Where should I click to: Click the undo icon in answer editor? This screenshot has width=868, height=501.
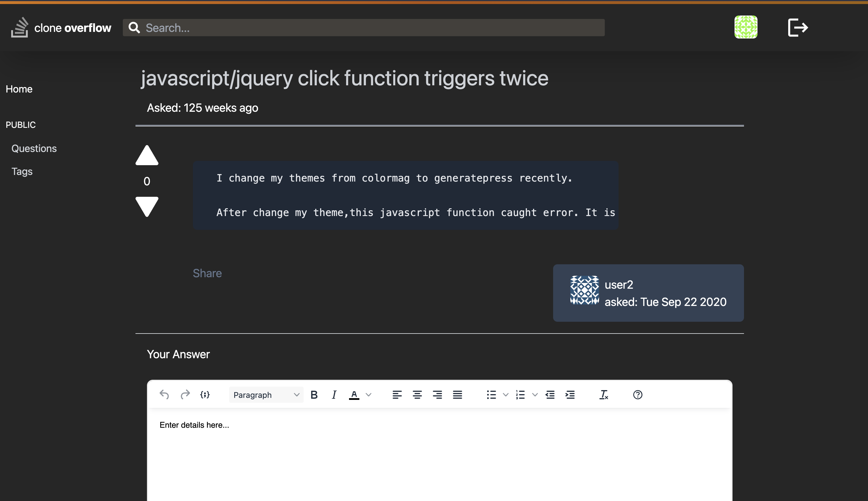click(x=165, y=394)
